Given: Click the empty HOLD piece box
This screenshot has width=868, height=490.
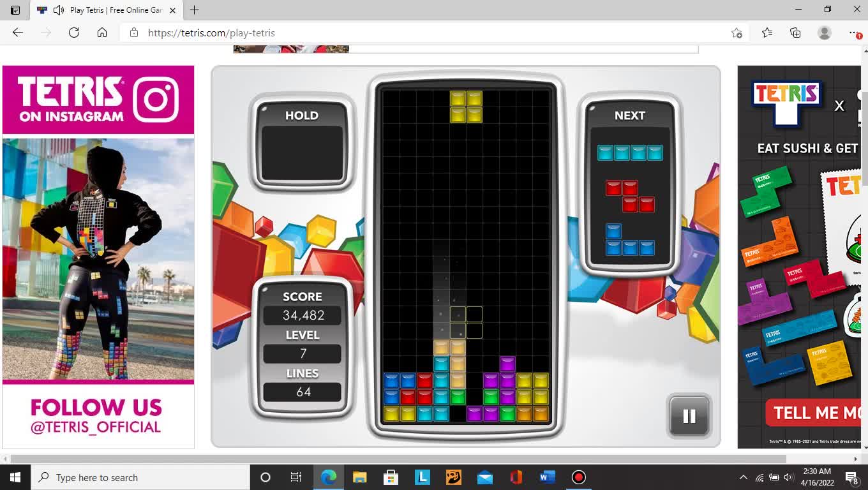Looking at the screenshot, I should [301, 153].
